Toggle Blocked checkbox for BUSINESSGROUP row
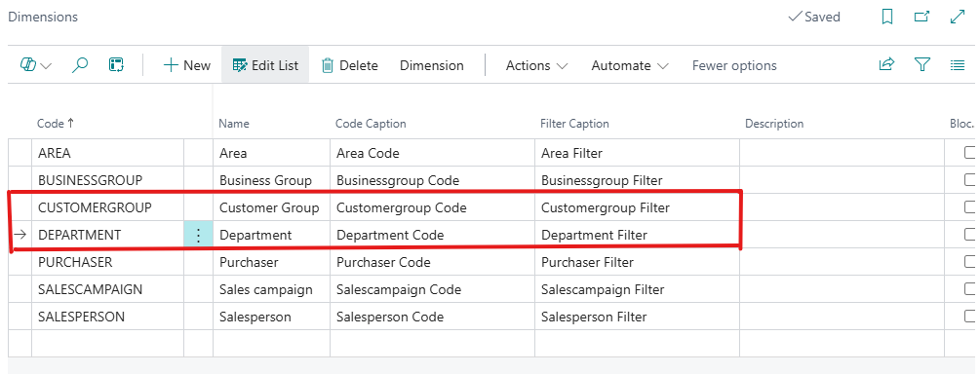The height and width of the screenshot is (374, 980). [969, 180]
